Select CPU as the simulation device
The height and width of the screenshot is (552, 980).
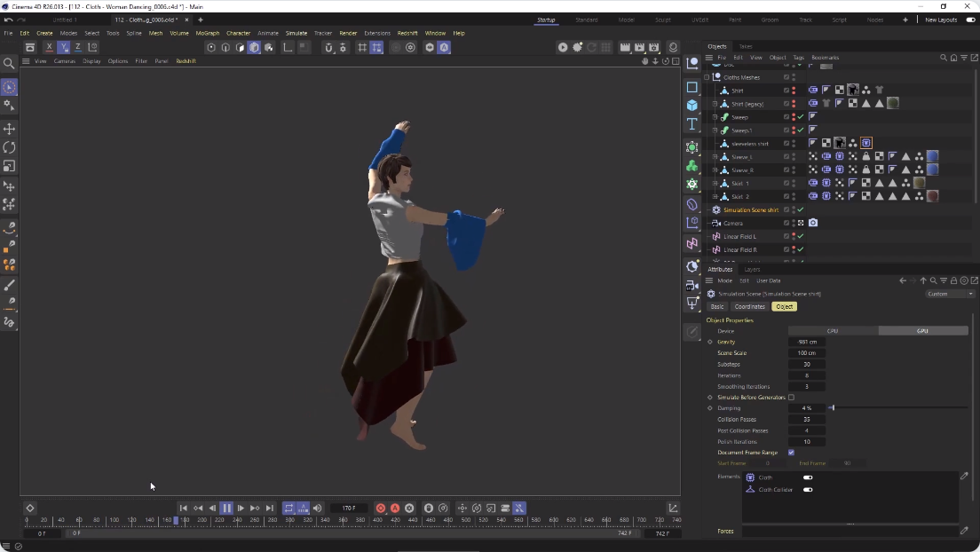click(x=833, y=331)
